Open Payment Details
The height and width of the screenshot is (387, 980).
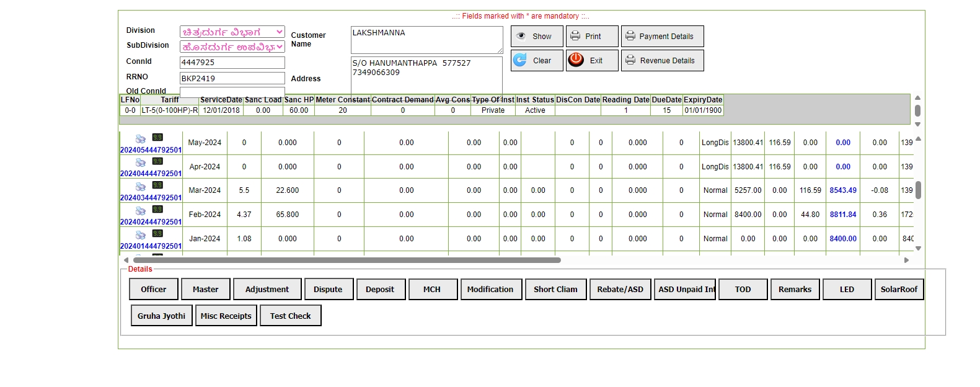pyautogui.click(x=662, y=36)
